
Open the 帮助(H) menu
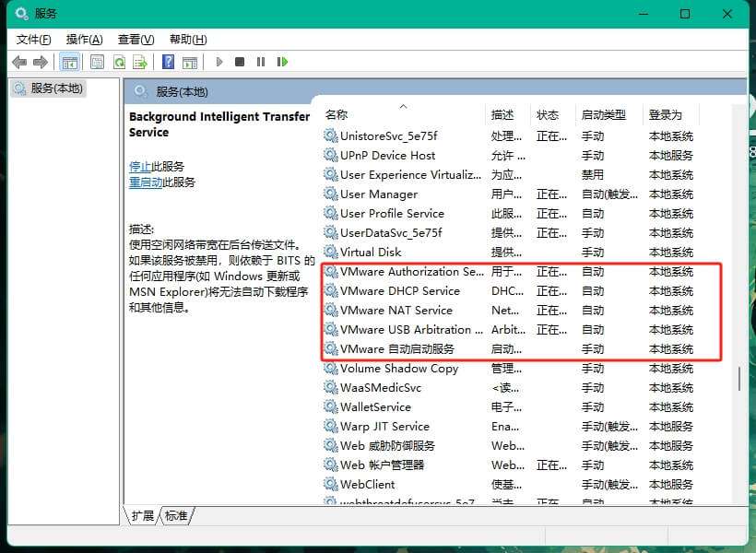(x=188, y=39)
